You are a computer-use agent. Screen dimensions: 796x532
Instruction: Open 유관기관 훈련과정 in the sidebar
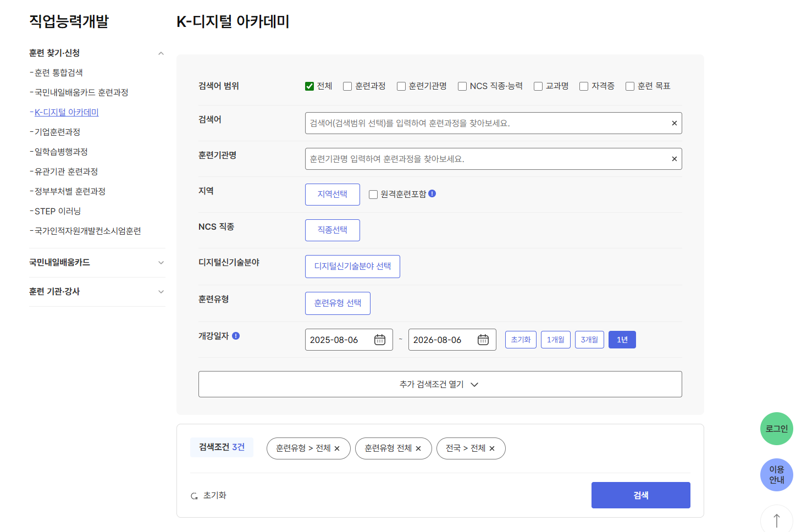click(x=67, y=171)
